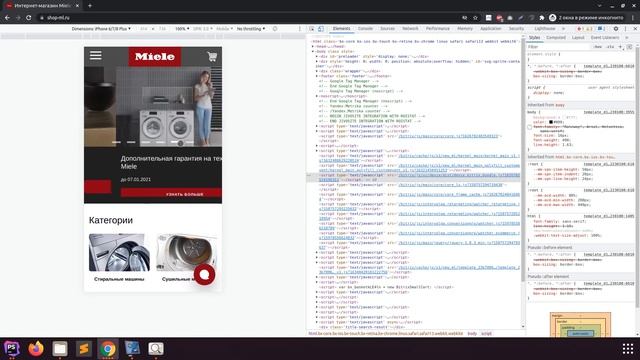Image resolution: width=640 pixels, height=360 pixels.
Task: Open the Performance tab
Action: pyautogui.click(x=438, y=29)
